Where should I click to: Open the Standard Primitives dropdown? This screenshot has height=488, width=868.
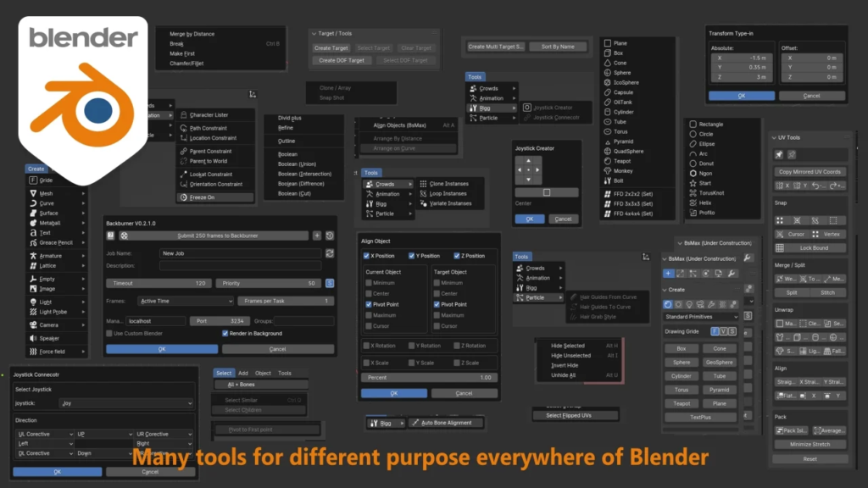(700, 317)
